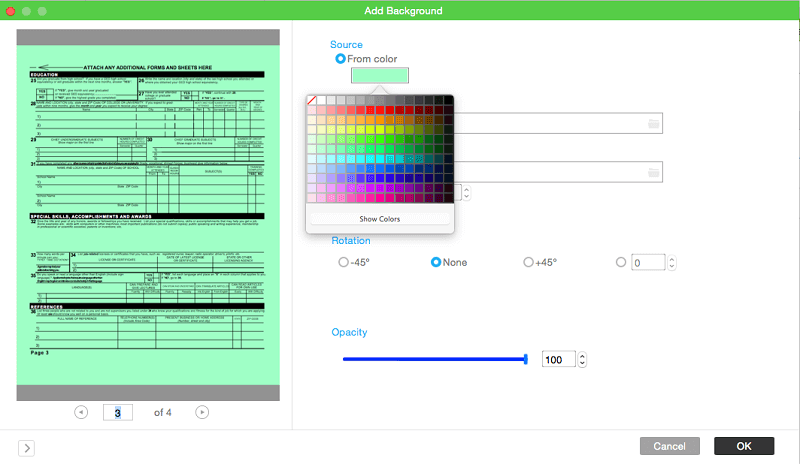Select the From color radio button

tap(340, 59)
